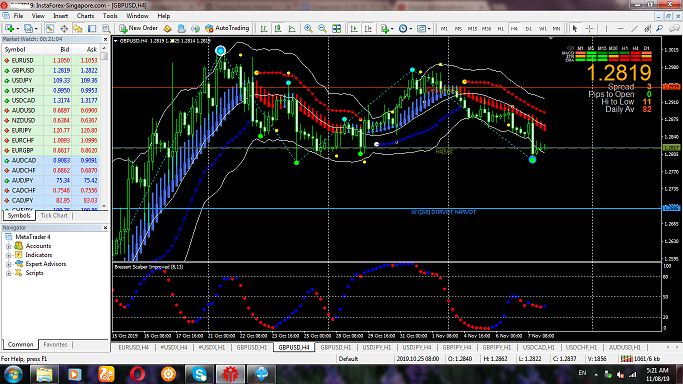Close the Navigator panel
Viewport: 683px width, 384px height.
click(105, 228)
